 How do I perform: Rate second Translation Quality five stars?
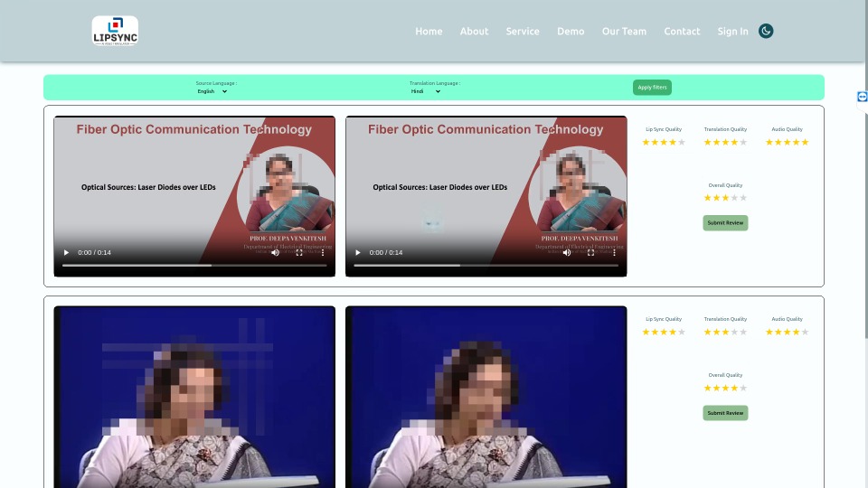pos(743,332)
